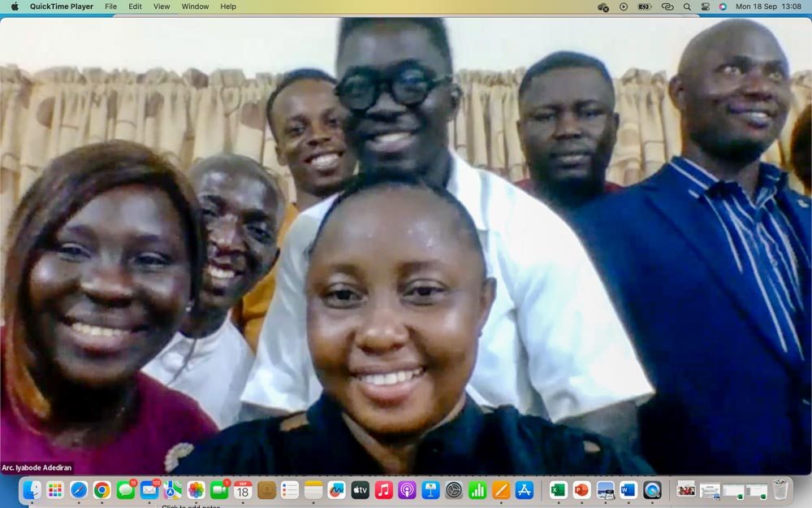This screenshot has height=508, width=812.
Task: Switch to Preview in the Dock
Action: [x=606, y=490]
